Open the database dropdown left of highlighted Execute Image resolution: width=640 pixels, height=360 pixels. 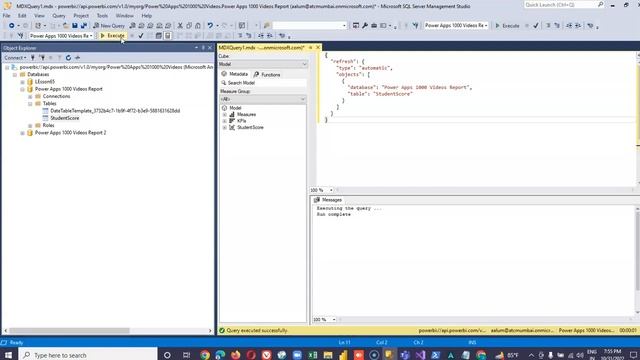[61, 36]
